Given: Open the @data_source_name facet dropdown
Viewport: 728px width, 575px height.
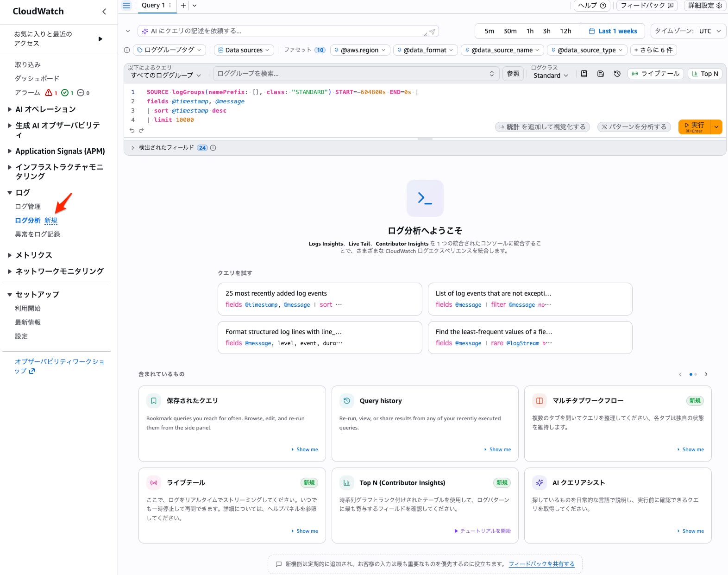Looking at the screenshot, I should (x=502, y=50).
